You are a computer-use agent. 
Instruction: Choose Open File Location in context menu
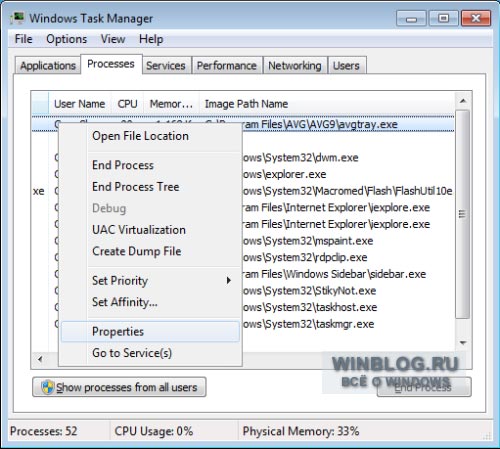tap(150, 136)
